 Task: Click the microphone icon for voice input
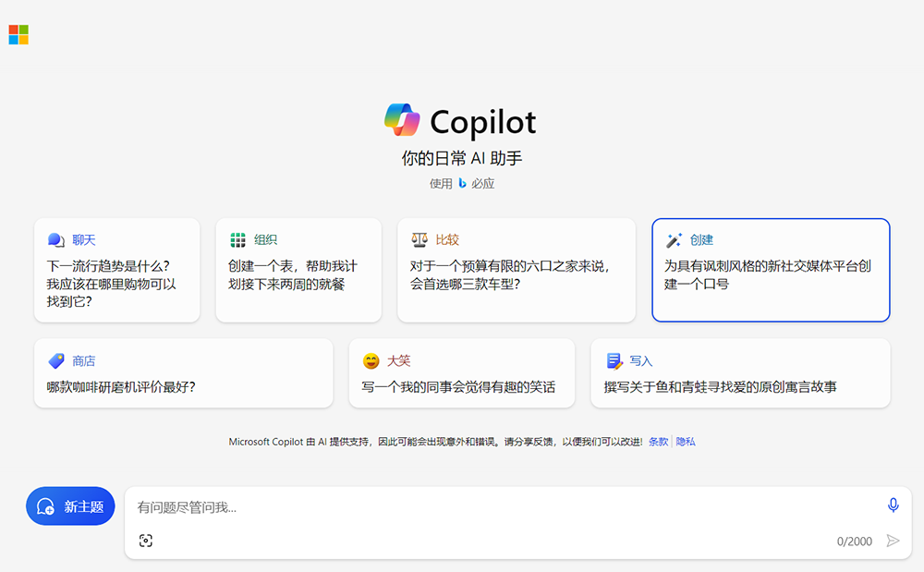(x=893, y=505)
